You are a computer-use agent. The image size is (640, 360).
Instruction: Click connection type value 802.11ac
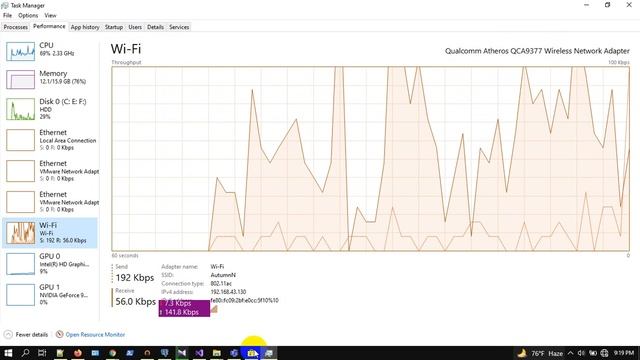tap(221, 283)
